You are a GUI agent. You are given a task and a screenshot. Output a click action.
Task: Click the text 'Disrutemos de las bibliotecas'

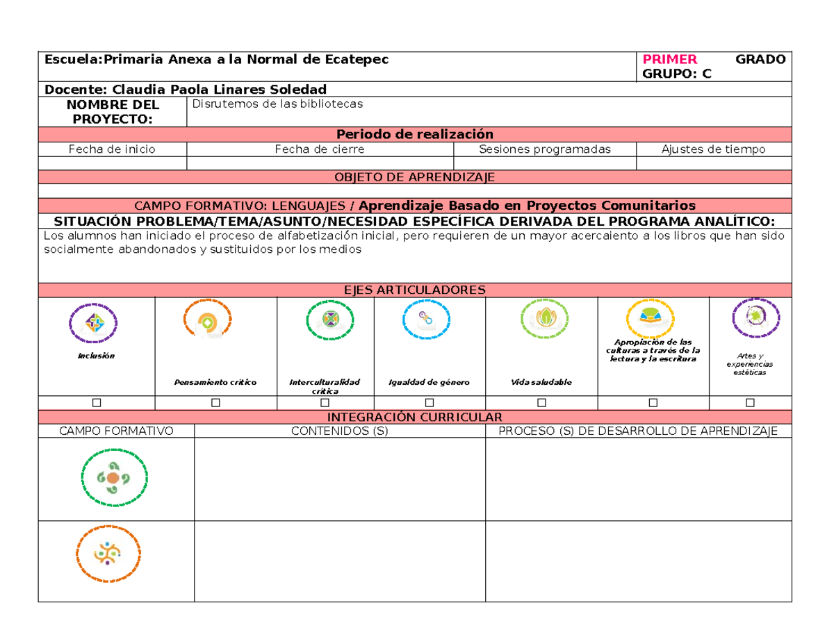[x=278, y=104]
